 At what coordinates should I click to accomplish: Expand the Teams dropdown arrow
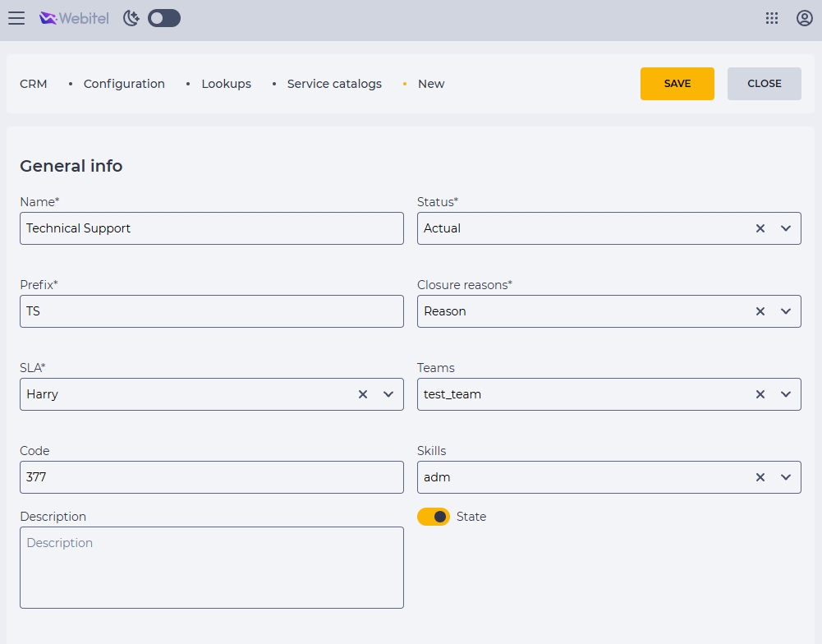[x=786, y=393]
